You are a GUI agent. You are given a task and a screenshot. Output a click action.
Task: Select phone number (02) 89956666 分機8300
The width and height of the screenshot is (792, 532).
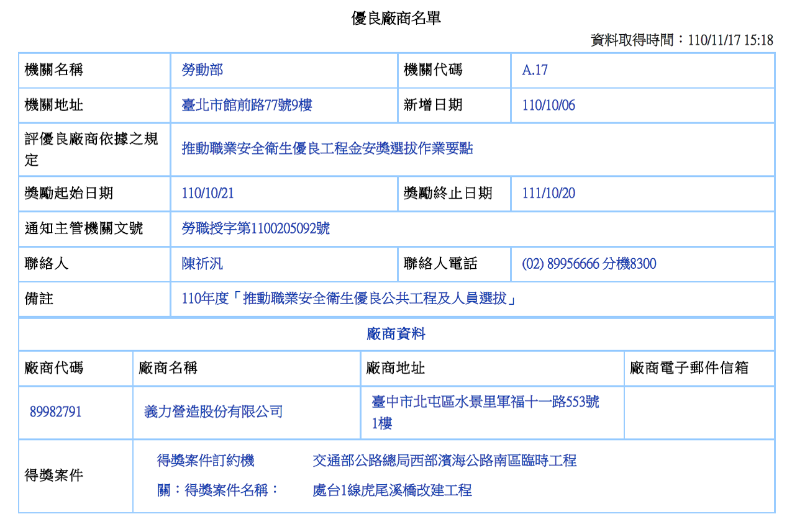[589, 264]
